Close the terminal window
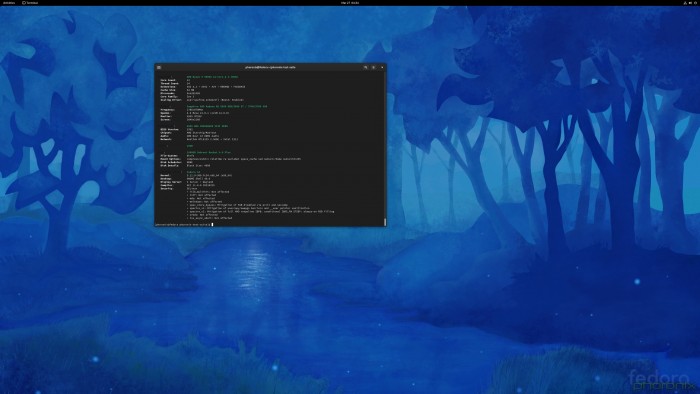The height and width of the screenshot is (394, 700). (382, 67)
